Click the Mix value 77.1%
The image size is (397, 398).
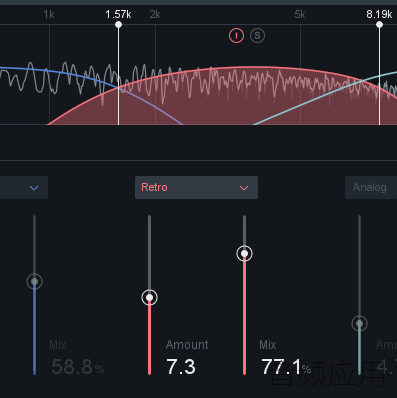point(286,367)
